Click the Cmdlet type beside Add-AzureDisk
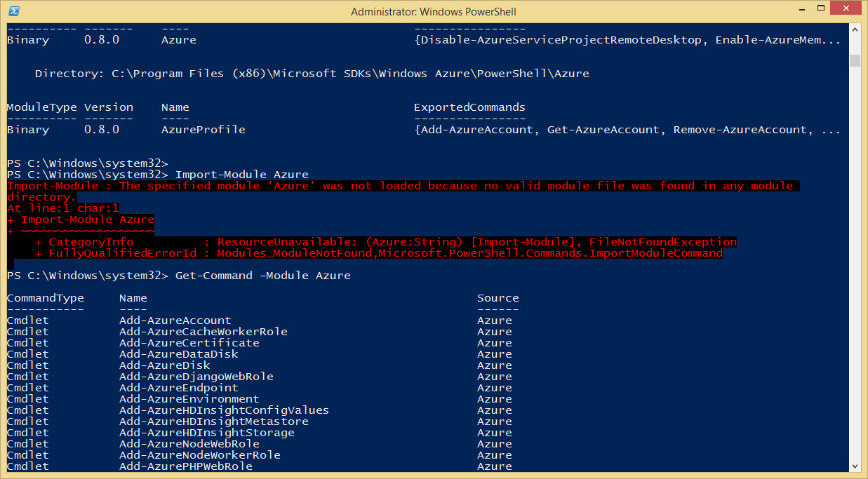 coord(28,365)
